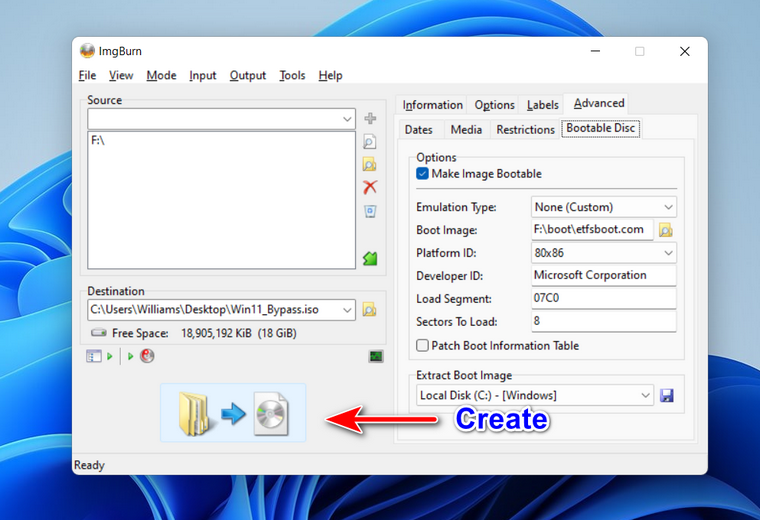Image resolution: width=760 pixels, height=520 pixels.
Task: Click the Developer ID field
Action: [x=603, y=276]
